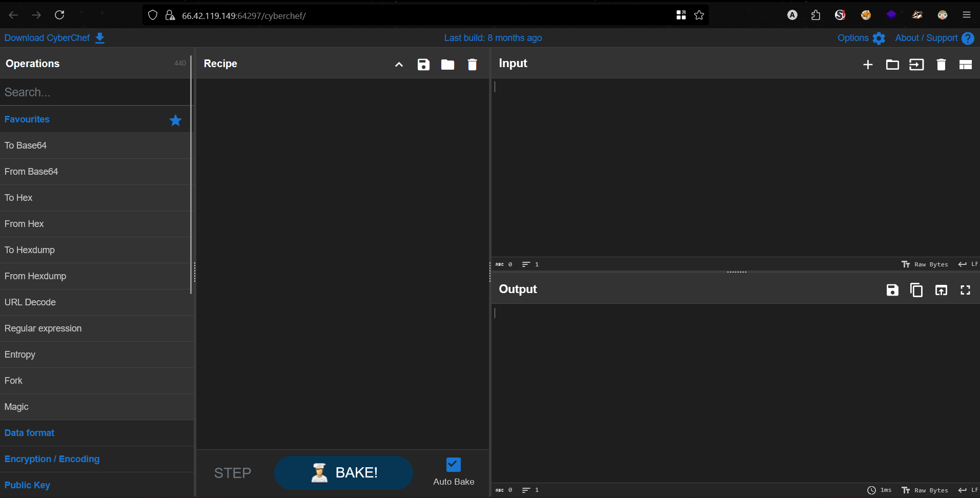Image resolution: width=980 pixels, height=498 pixels.
Task: Load a saved recipe
Action: [447, 65]
